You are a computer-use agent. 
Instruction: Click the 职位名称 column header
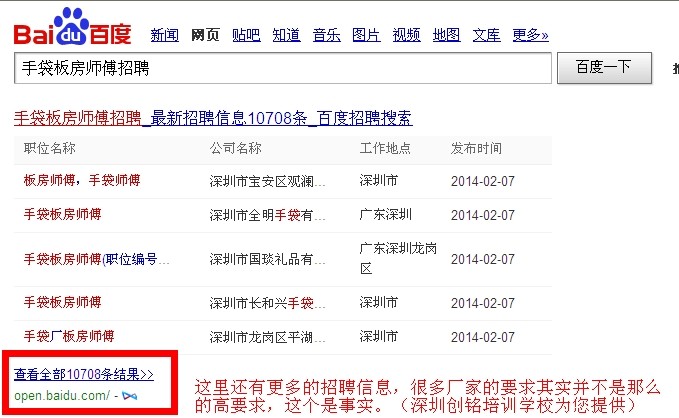pos(49,148)
